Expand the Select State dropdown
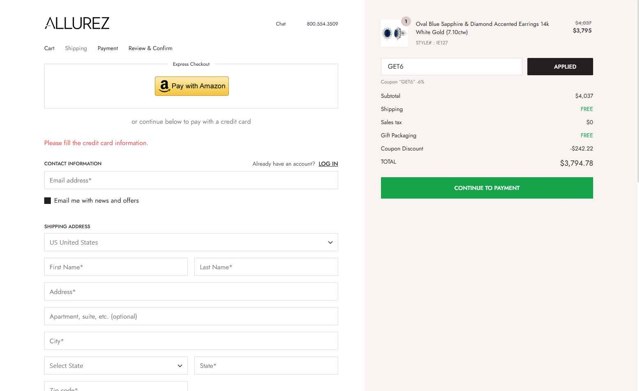Viewport: 639px width, 391px height. (116, 366)
